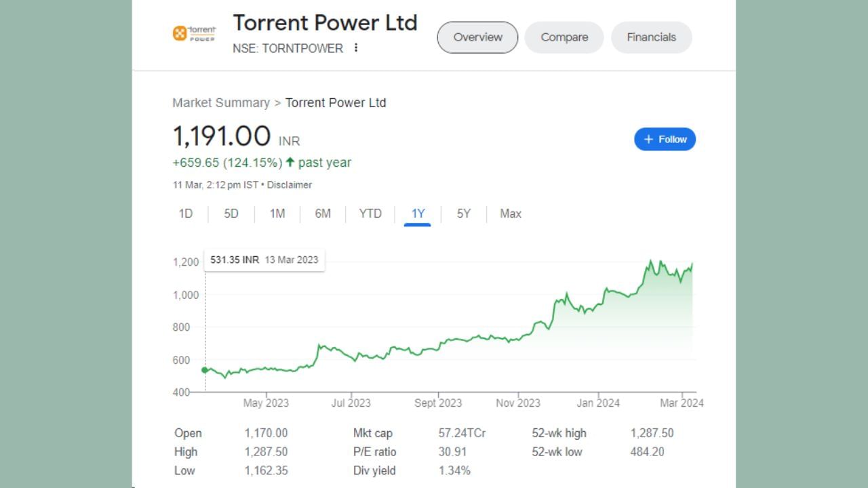Select the 1M time range
The height and width of the screenshot is (488, 868).
point(277,213)
